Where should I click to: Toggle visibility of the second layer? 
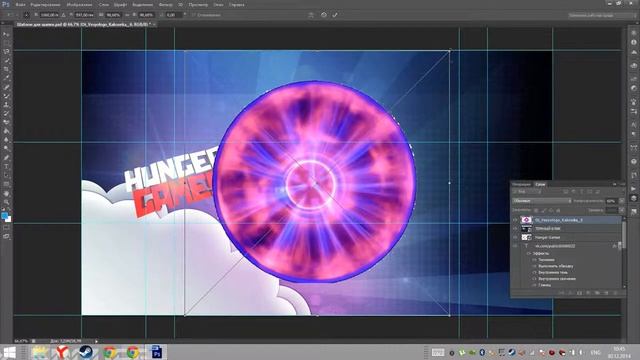tap(515, 229)
